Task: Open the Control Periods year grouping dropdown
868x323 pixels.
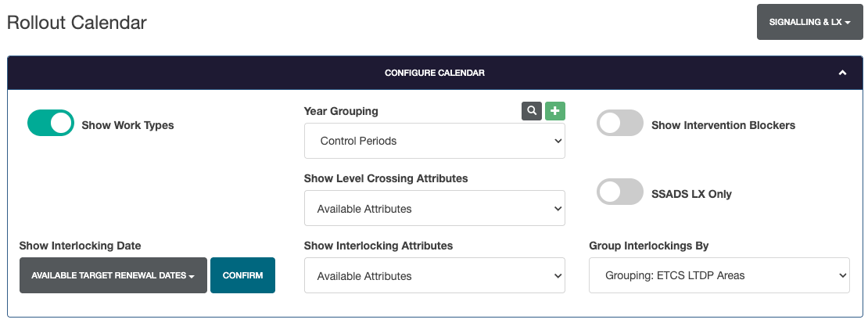Action: [434, 141]
